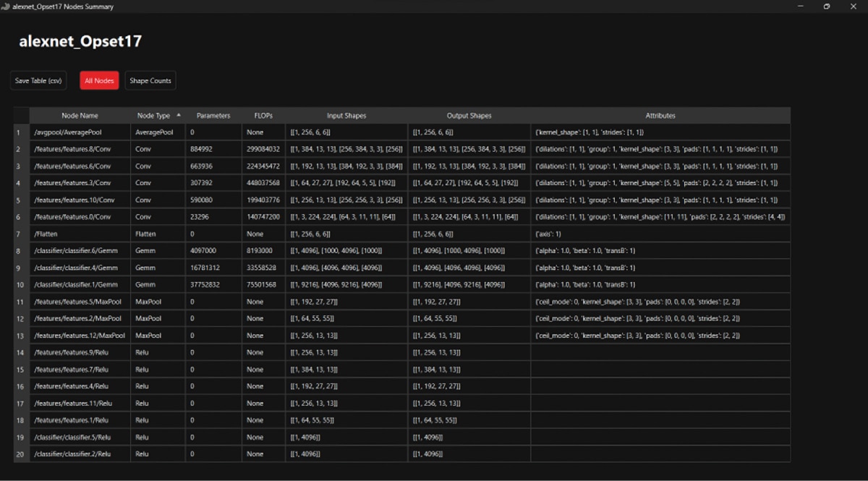The image size is (868, 481).
Task: Switch to the Shape Counts view
Action: tap(150, 81)
